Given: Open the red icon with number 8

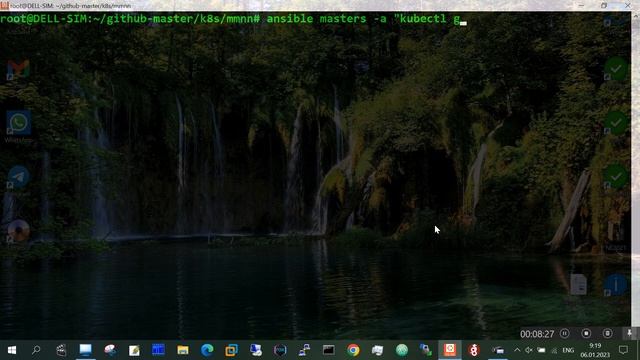Looking at the screenshot, I should (474, 350).
